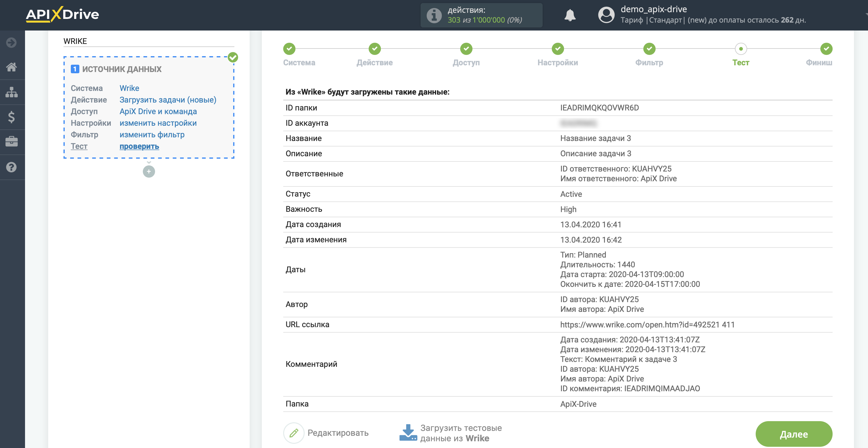Click green checkmark on data source block
Viewport: 868px width, 448px height.
click(x=233, y=57)
